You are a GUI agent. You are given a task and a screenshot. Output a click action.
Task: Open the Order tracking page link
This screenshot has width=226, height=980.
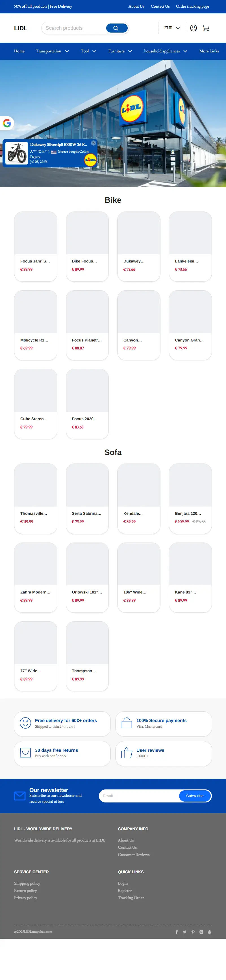tap(192, 7)
